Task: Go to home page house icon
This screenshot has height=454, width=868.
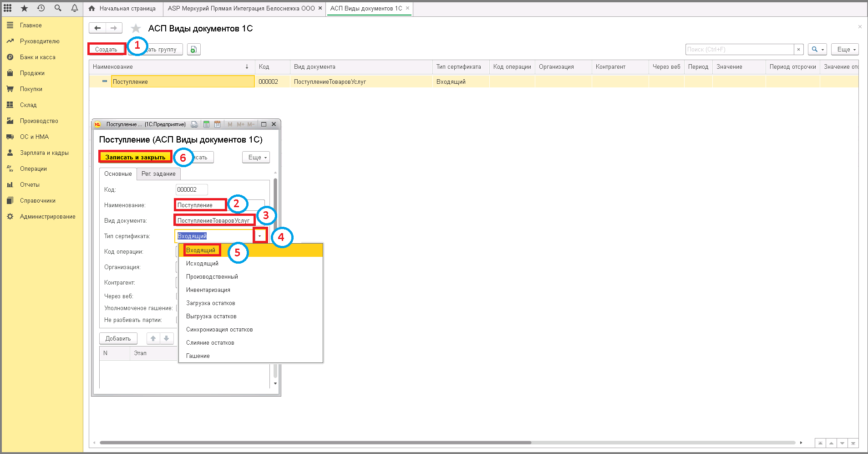Action: (x=92, y=8)
